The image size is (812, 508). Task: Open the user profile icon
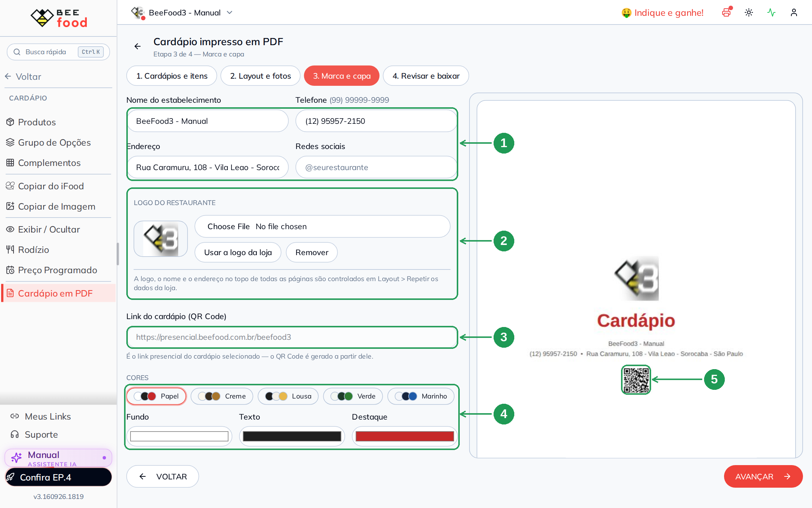click(794, 12)
